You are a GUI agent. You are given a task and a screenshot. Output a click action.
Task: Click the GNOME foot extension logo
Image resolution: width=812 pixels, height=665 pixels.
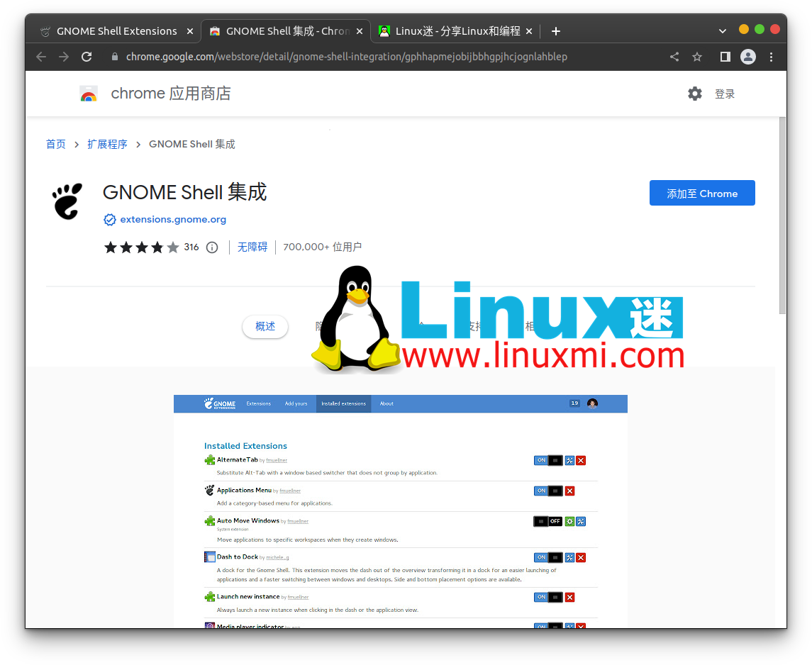[67, 201]
